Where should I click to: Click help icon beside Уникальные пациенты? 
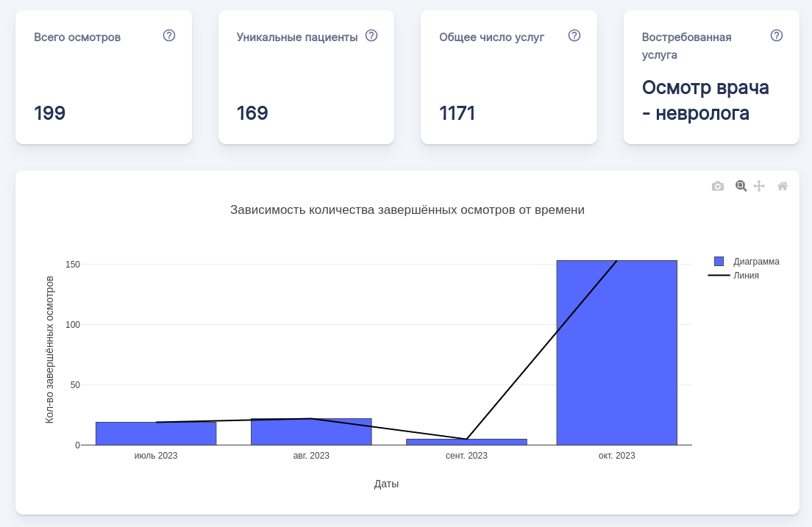[371, 35]
